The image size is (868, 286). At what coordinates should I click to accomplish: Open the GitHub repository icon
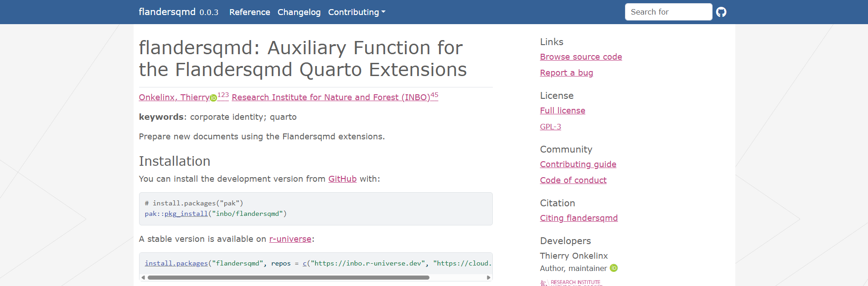coord(721,12)
